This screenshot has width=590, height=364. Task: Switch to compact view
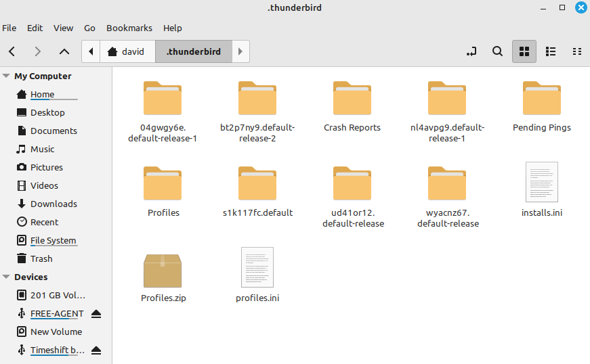coord(577,51)
